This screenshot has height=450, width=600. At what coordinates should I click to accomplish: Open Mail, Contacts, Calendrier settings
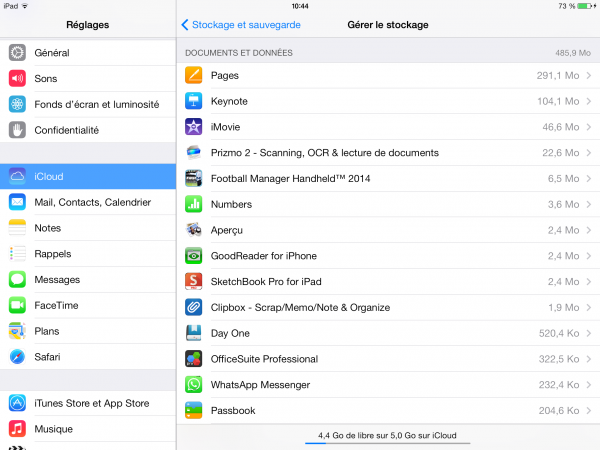[x=88, y=202]
